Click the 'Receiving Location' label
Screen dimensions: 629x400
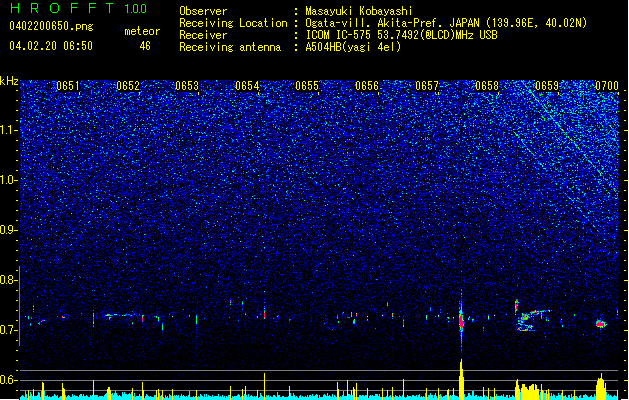[233, 23]
